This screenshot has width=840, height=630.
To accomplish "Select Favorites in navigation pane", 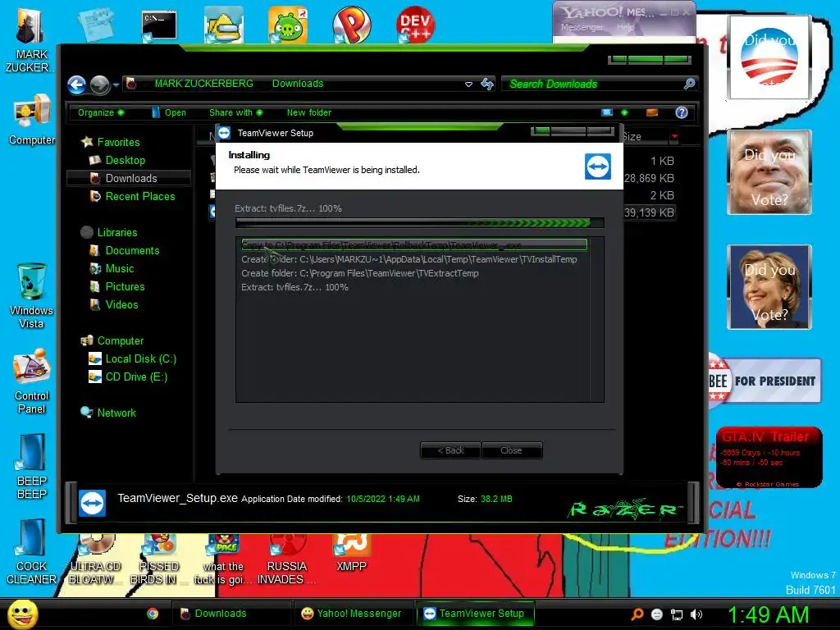I will pyautogui.click(x=111, y=142).
